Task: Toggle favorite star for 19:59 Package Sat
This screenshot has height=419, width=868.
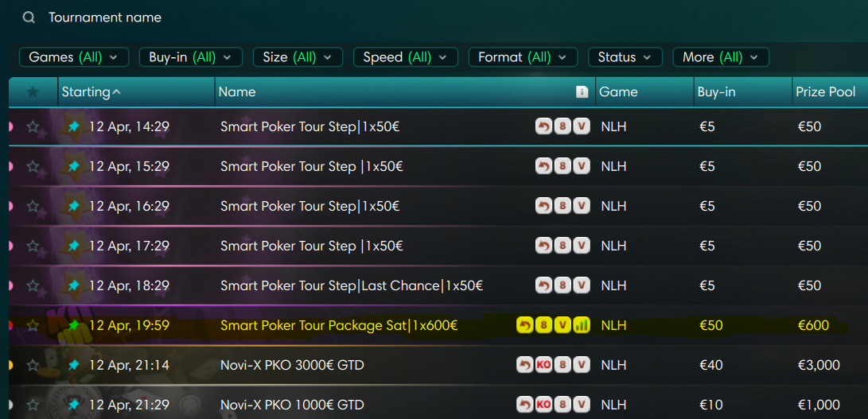Action: point(33,325)
